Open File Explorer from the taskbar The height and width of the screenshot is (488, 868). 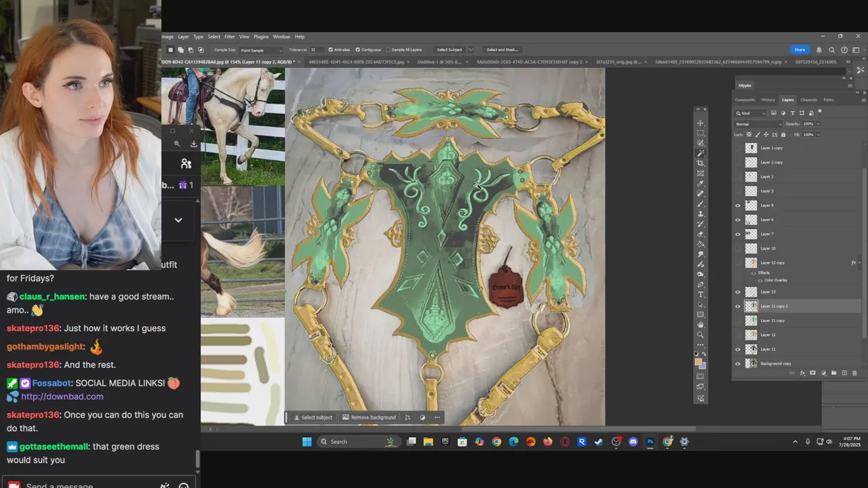[428, 442]
